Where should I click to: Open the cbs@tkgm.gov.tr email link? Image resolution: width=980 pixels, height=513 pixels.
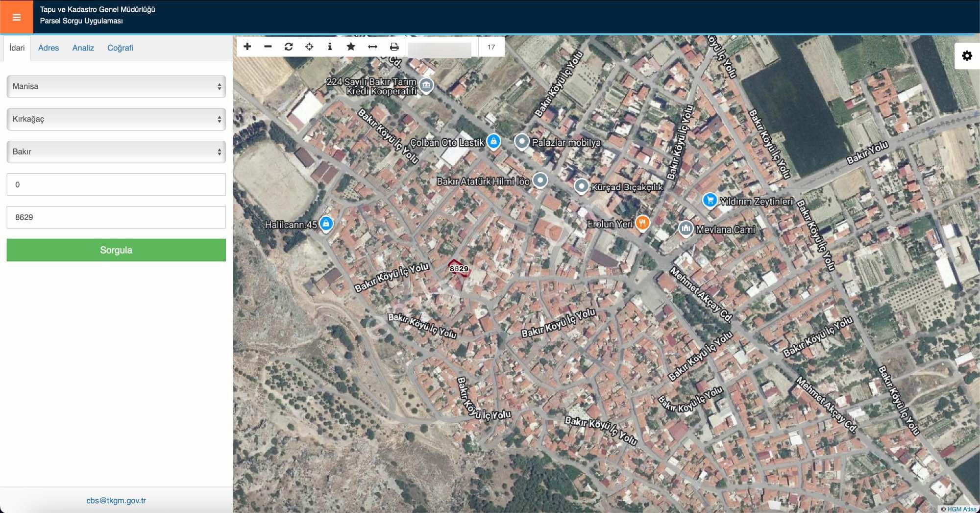[x=116, y=501]
